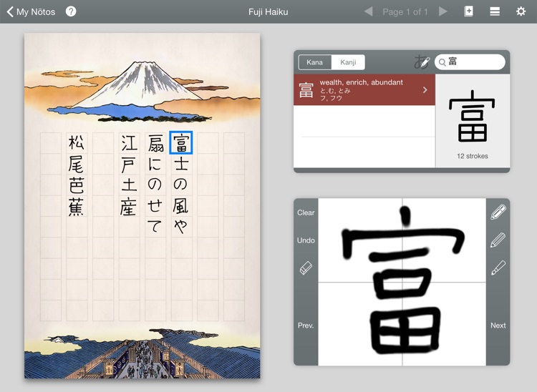The height and width of the screenshot is (392, 537).
Task: Select the 産 character in haiku
Action: pyautogui.click(x=128, y=206)
